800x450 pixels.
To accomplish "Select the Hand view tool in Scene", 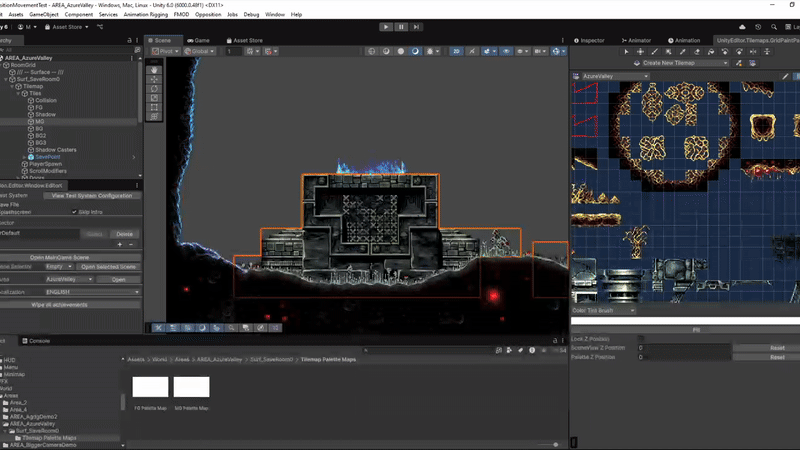I will click(x=154, y=70).
